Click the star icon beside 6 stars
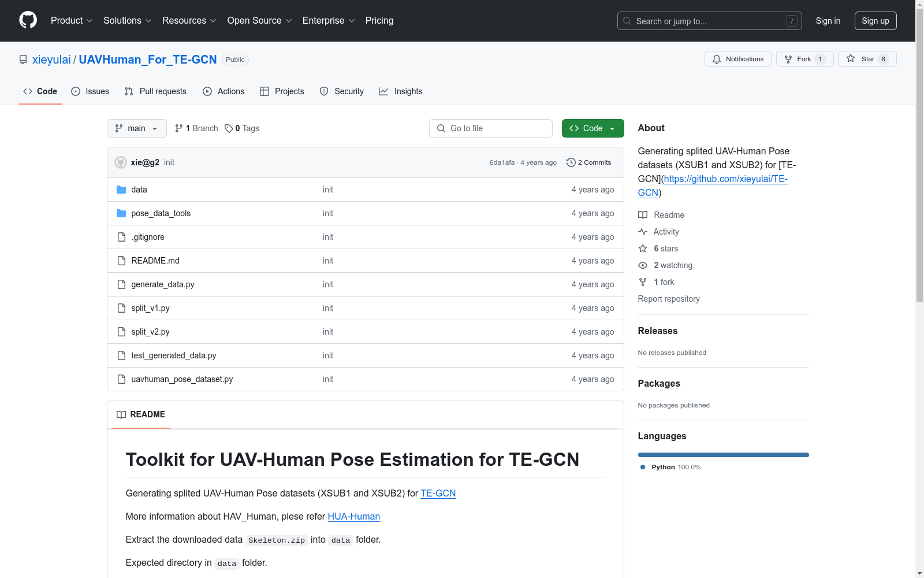Viewport: 924px width, 578px height. [643, 249]
